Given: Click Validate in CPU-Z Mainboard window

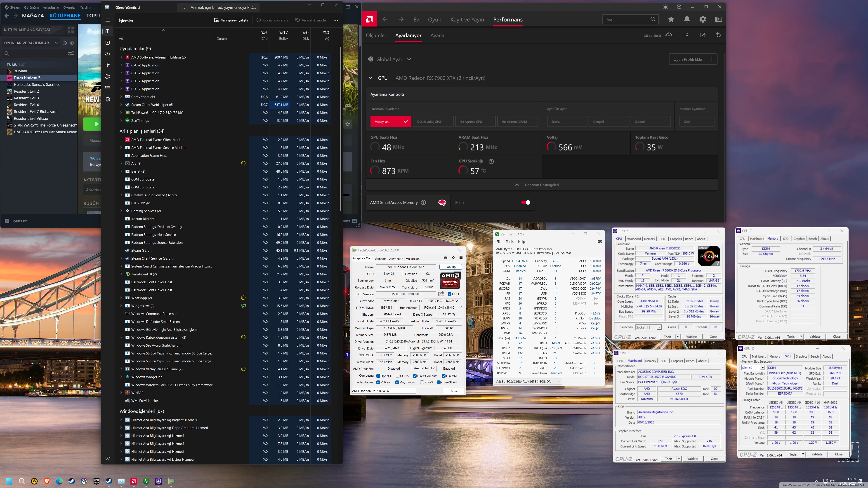Looking at the screenshot, I should 692,459.
